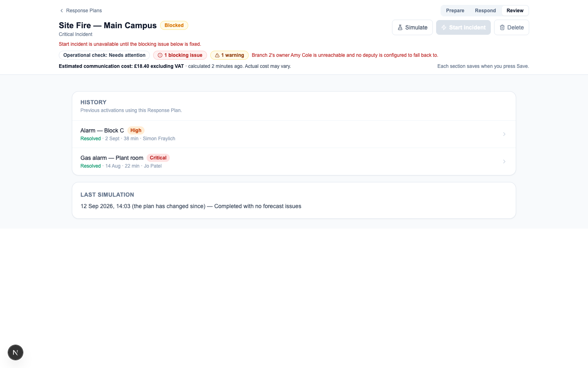The height and width of the screenshot is (368, 588).
Task: Go back to Response Plans
Action: click(81, 11)
